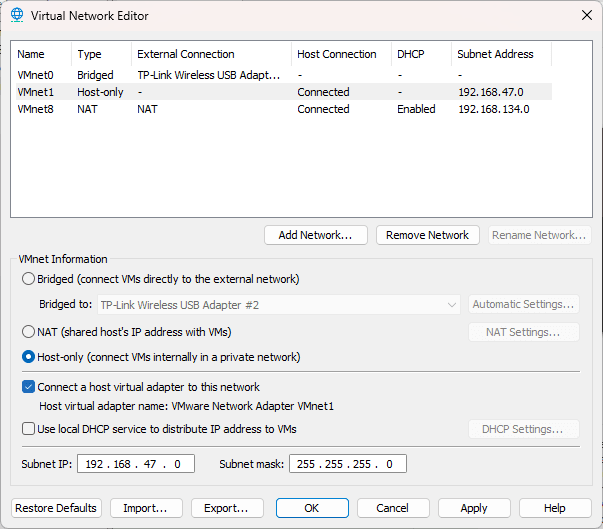Image resolution: width=603 pixels, height=529 pixels.
Task: Close the Virtual Network Editor window
Action: 585,15
